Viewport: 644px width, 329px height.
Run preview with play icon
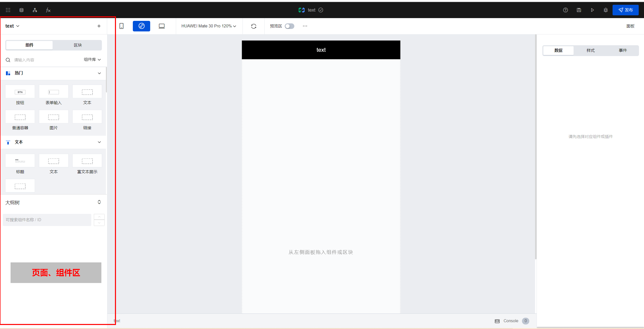click(592, 10)
